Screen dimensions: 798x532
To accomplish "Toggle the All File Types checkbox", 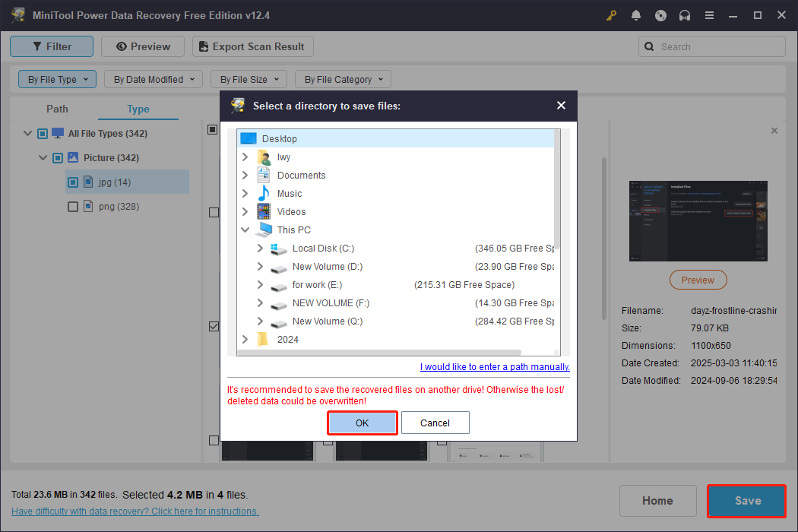I will coord(43,134).
